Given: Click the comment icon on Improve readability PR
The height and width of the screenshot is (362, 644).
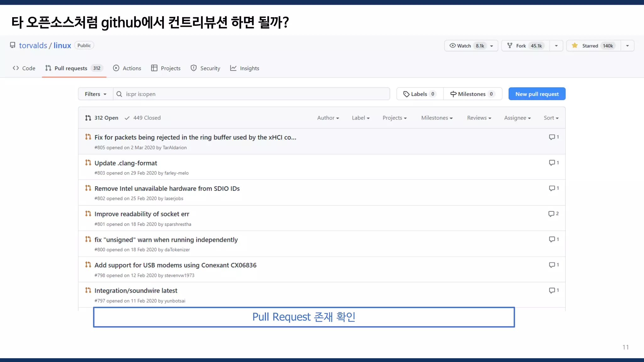Looking at the screenshot, I should (x=551, y=214).
